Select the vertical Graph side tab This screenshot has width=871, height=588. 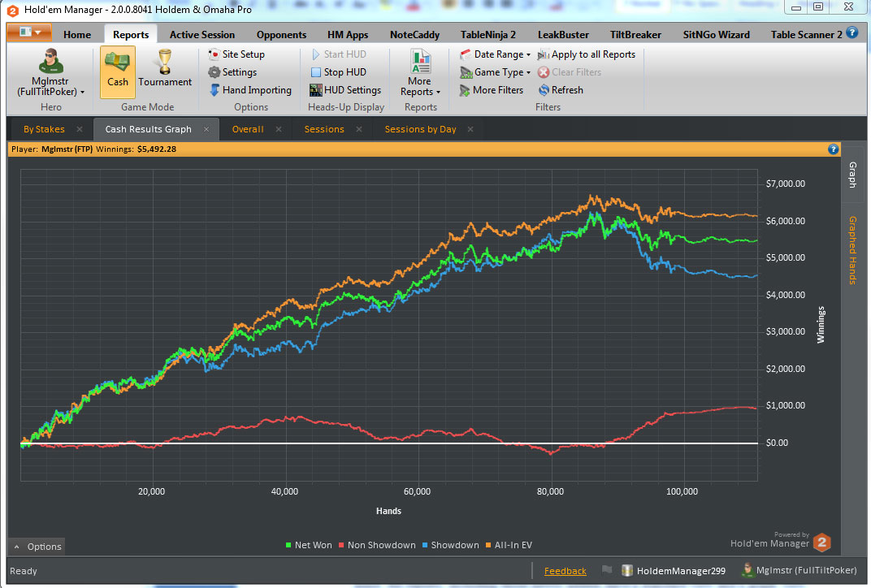coord(852,175)
